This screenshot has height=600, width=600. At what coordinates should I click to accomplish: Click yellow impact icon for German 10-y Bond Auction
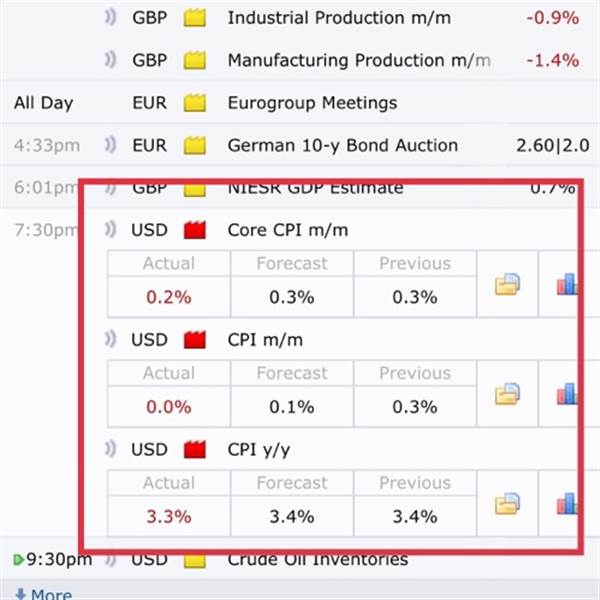194,146
